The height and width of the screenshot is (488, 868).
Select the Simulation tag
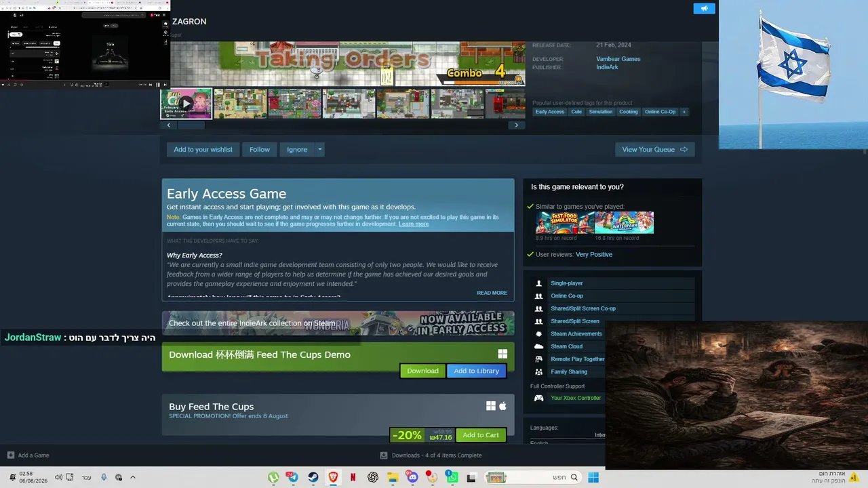[x=600, y=112]
